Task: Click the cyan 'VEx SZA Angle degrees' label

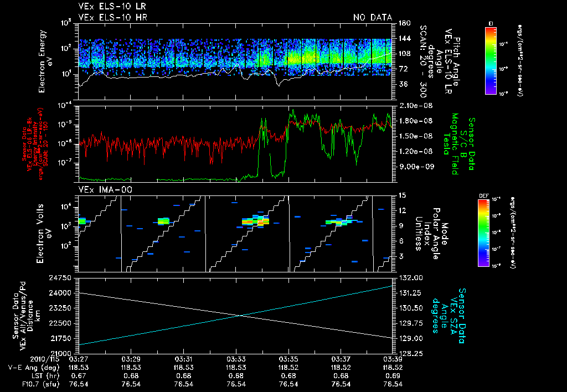Action: pos(444,316)
